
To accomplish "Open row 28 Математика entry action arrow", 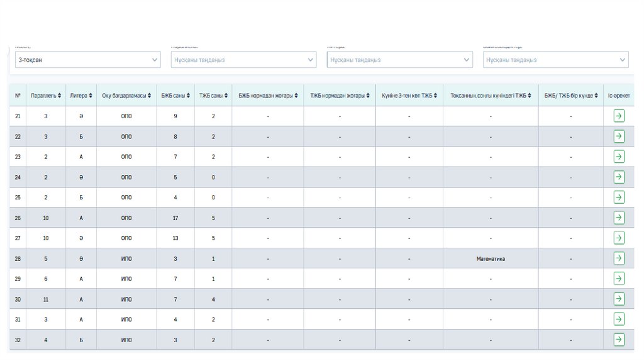I will pos(619,258).
